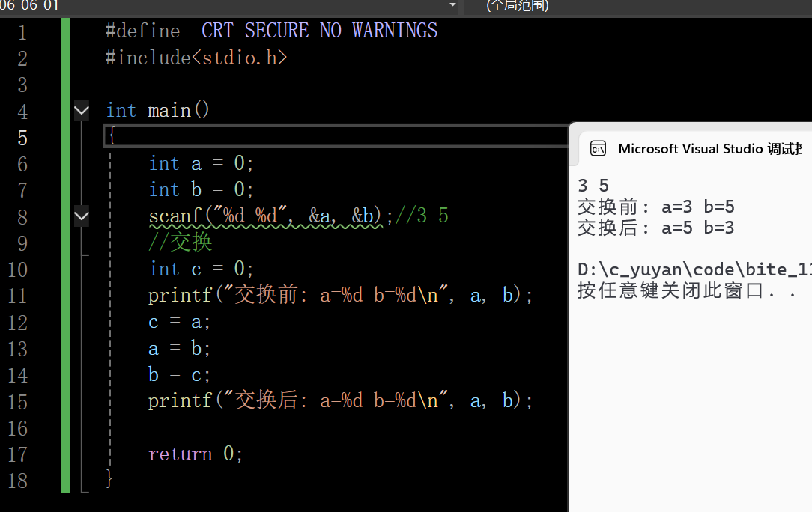Collapse the fold arrow at line 8

[x=82, y=216]
